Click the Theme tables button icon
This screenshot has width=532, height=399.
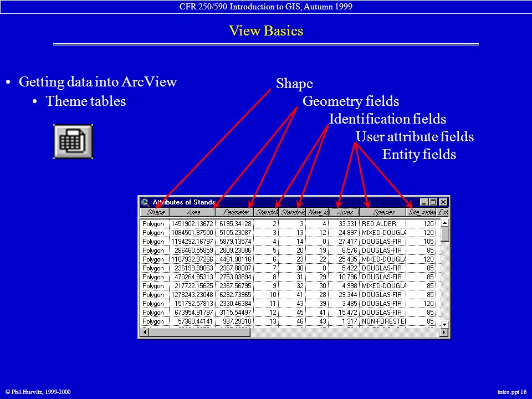pyautogui.click(x=73, y=141)
